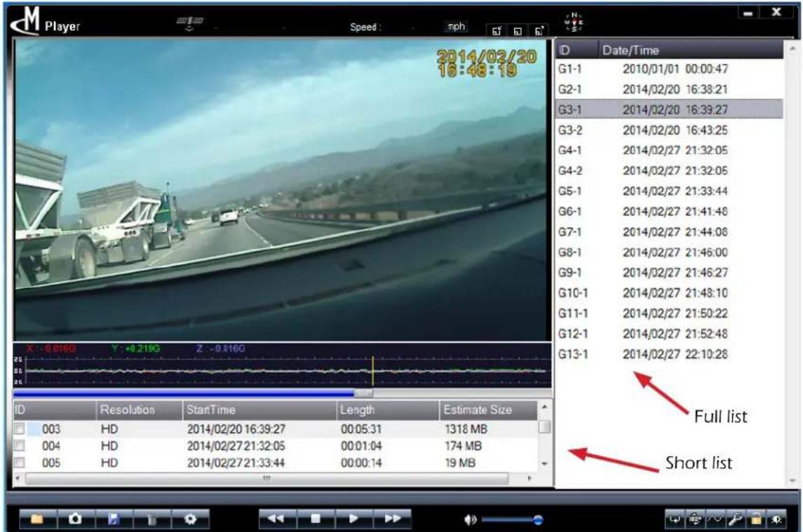Click the return arrow icon in bottom-right toolbar
This screenshot has width=803, height=532.
[675, 519]
